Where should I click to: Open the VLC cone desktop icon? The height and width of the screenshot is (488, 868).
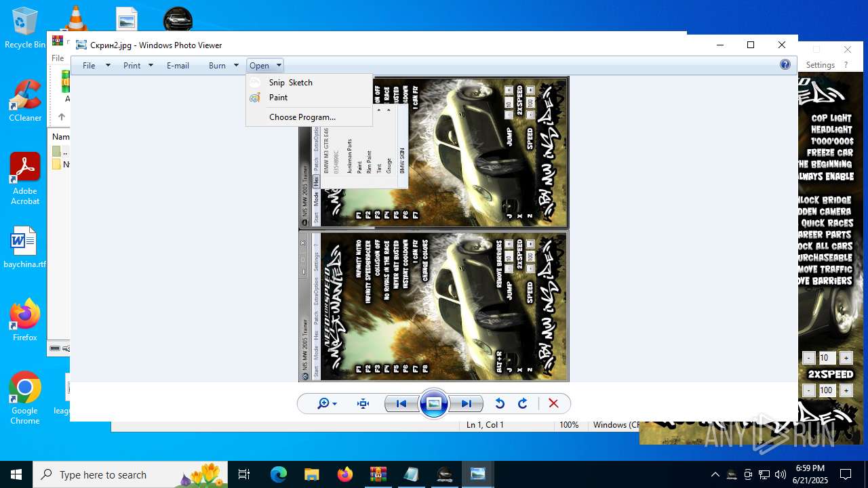point(76,18)
